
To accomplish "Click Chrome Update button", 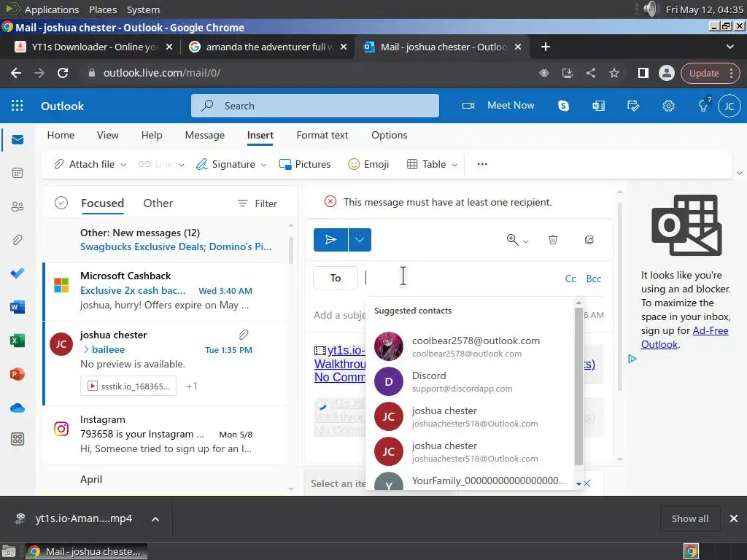I will pyautogui.click(x=710, y=73).
